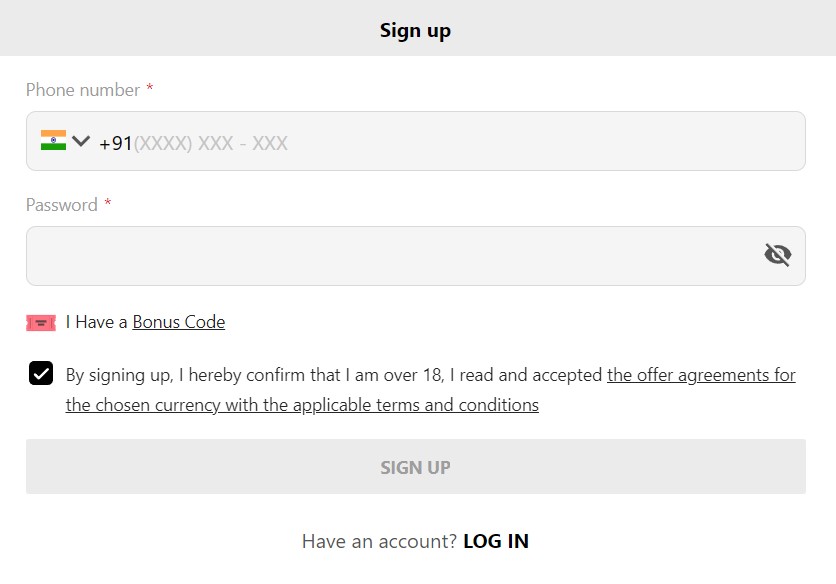Image resolution: width=836 pixels, height=584 pixels.
Task: Focus the Password input box
Action: [x=415, y=256]
